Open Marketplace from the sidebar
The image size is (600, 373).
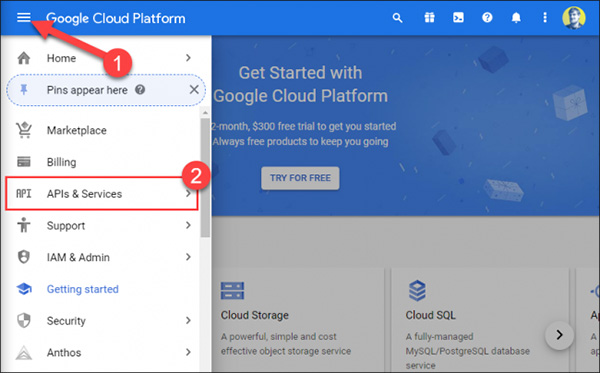(77, 130)
